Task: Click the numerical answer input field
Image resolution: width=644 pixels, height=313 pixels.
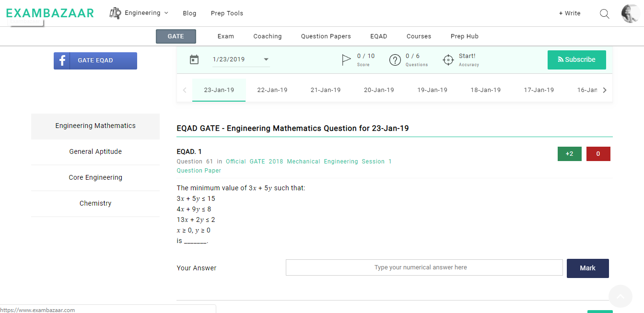Action: point(424,267)
